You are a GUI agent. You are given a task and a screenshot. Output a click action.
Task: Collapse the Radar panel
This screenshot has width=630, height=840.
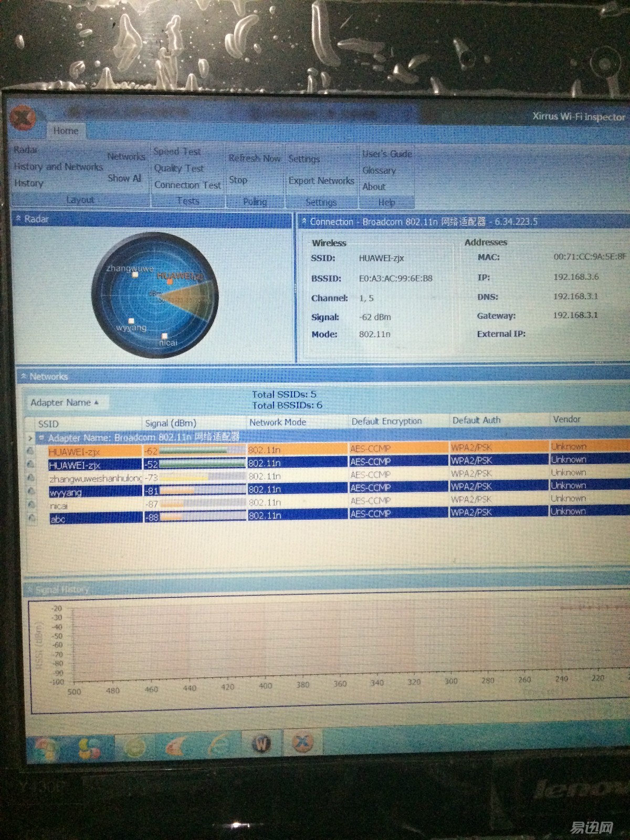[18, 218]
